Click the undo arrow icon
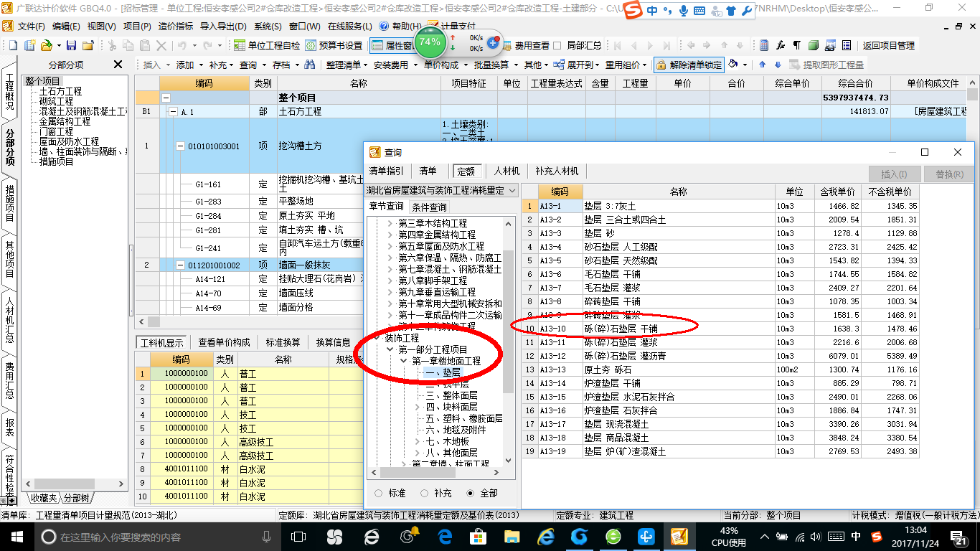 (x=182, y=45)
